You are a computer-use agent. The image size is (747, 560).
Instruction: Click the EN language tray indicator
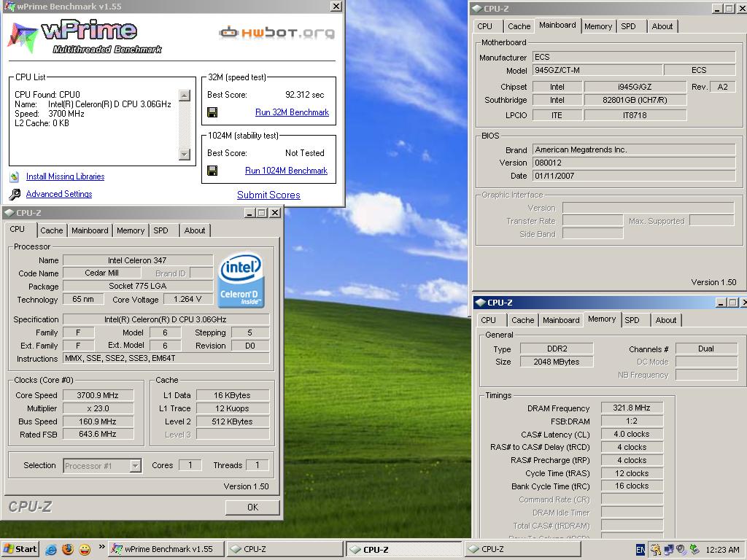point(640,550)
